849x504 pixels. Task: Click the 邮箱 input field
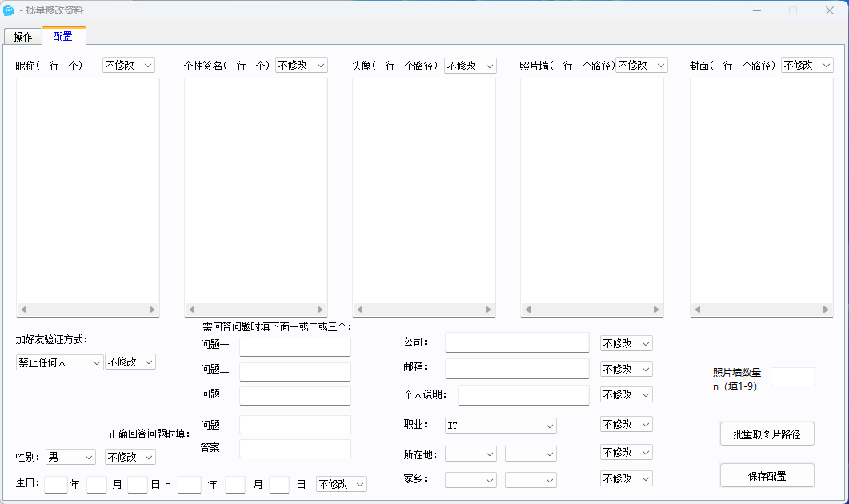[516, 369]
